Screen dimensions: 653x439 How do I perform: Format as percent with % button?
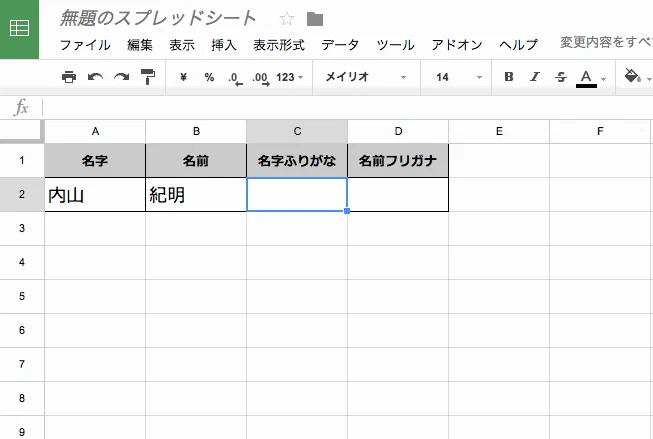pyautogui.click(x=209, y=77)
